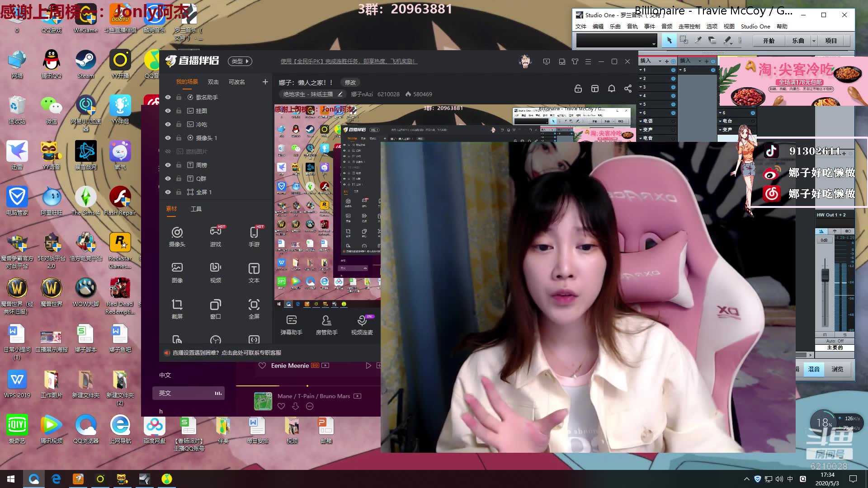The width and height of the screenshot is (868, 488).
Task: Hide the 歌名助手 source layer
Action: [x=168, y=97]
